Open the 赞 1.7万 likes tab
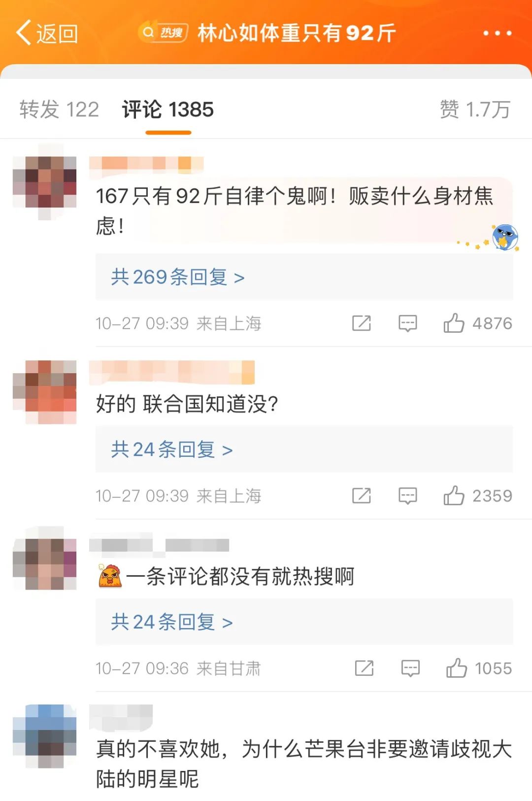The width and height of the screenshot is (532, 801). pos(475,109)
